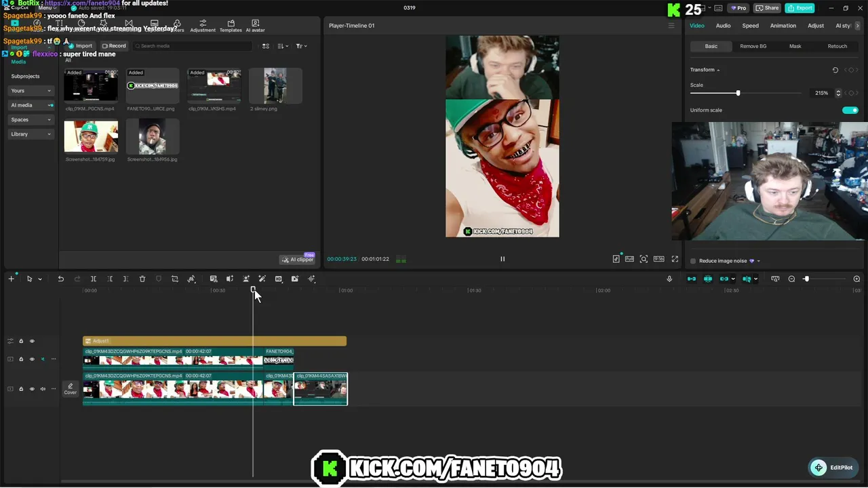This screenshot has width=868, height=488.
Task: Click the undo arrow in timeline toolbar
Action: point(61,279)
